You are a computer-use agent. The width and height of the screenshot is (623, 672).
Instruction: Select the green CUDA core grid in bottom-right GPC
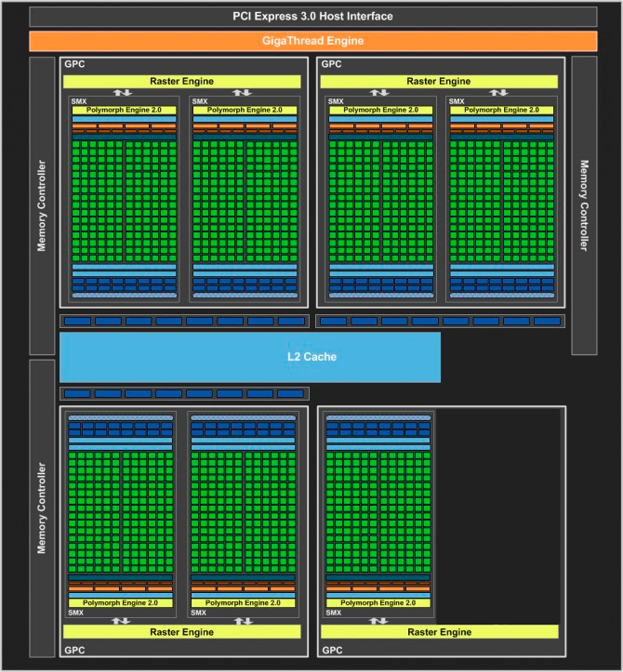(378, 512)
